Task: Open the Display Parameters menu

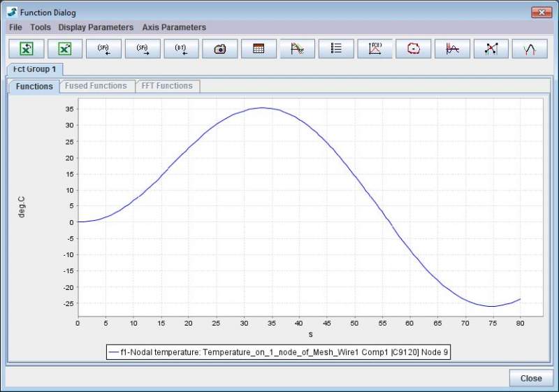Action: 96,27
